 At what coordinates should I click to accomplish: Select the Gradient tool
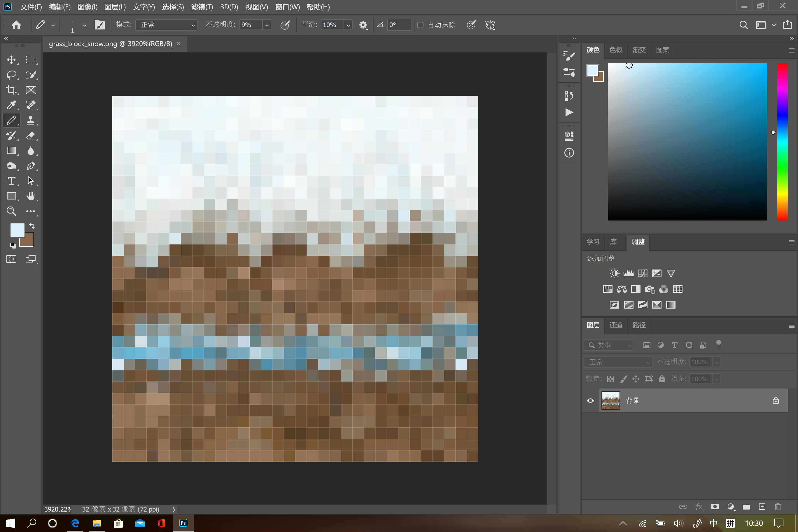(x=11, y=150)
